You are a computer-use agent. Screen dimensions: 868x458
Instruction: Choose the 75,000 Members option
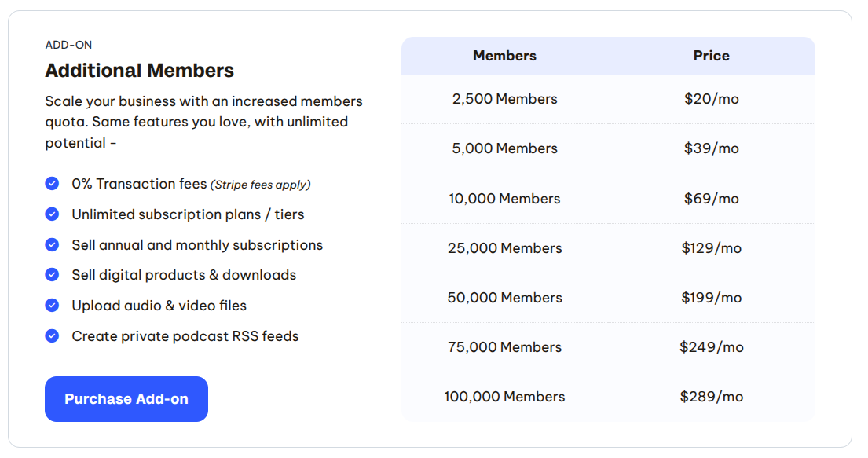(504, 347)
